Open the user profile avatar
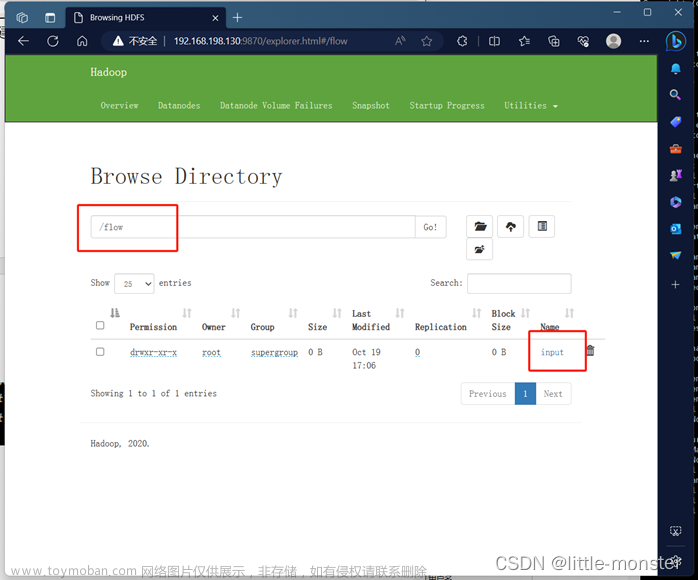 (x=613, y=41)
